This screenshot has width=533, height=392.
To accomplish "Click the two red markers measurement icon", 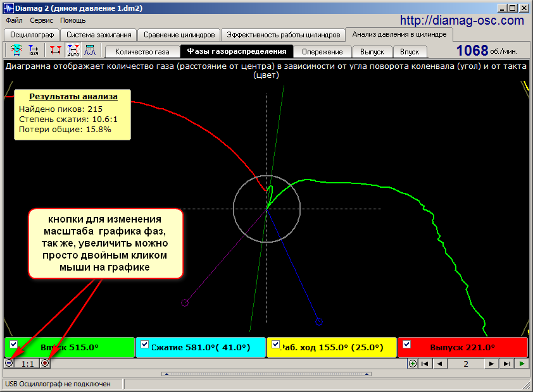I will [x=56, y=51].
